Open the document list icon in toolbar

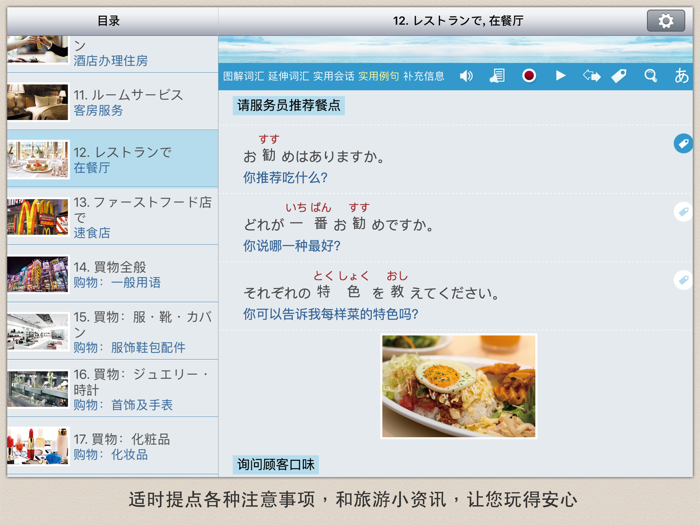point(497,76)
